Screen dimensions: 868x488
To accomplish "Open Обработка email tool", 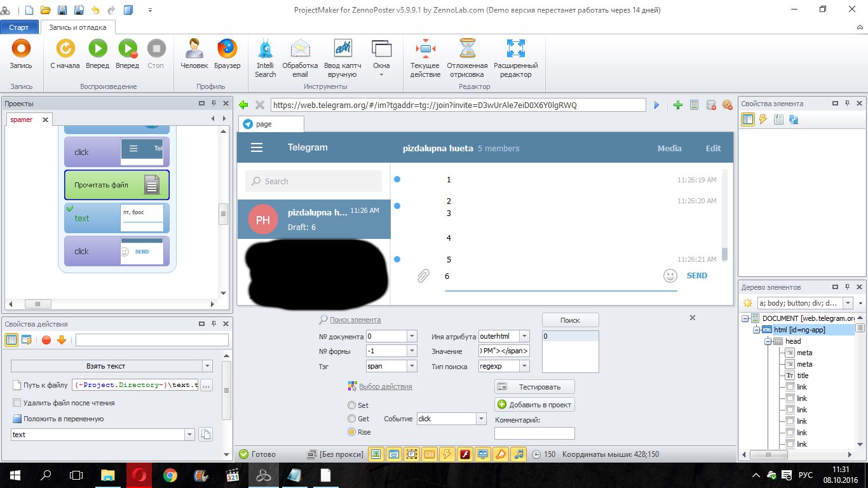I will click(300, 58).
